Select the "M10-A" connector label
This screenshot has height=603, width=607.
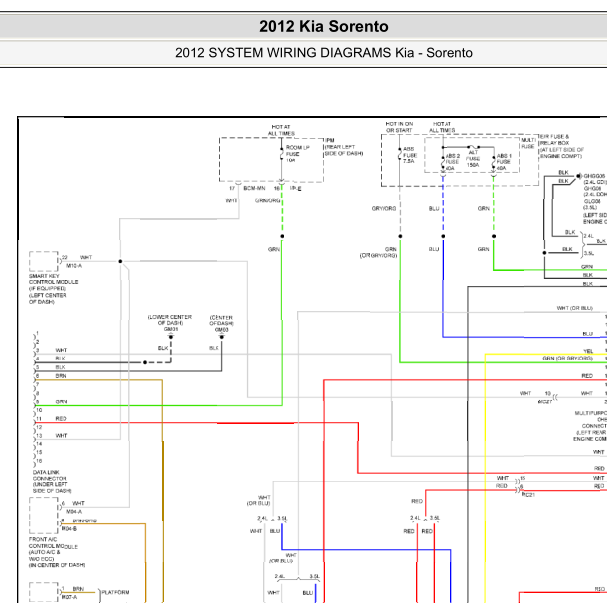[74, 266]
